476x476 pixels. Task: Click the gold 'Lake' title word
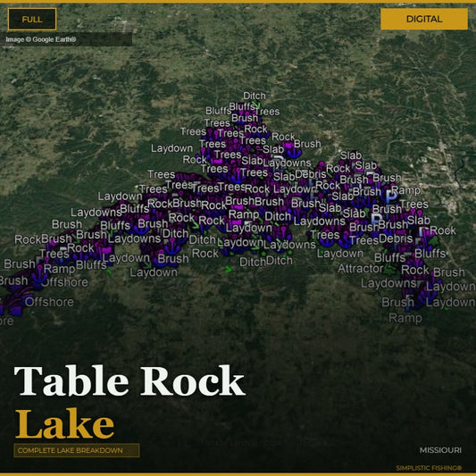click(64, 424)
